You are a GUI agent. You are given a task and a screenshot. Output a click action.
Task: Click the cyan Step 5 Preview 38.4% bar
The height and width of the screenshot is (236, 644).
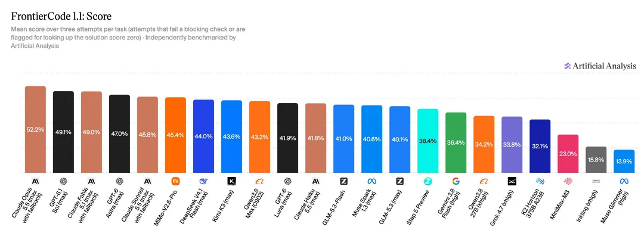(x=428, y=141)
